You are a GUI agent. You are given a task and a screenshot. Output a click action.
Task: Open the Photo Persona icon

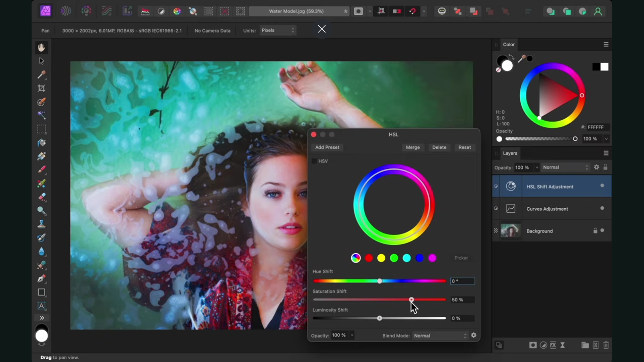(x=46, y=11)
